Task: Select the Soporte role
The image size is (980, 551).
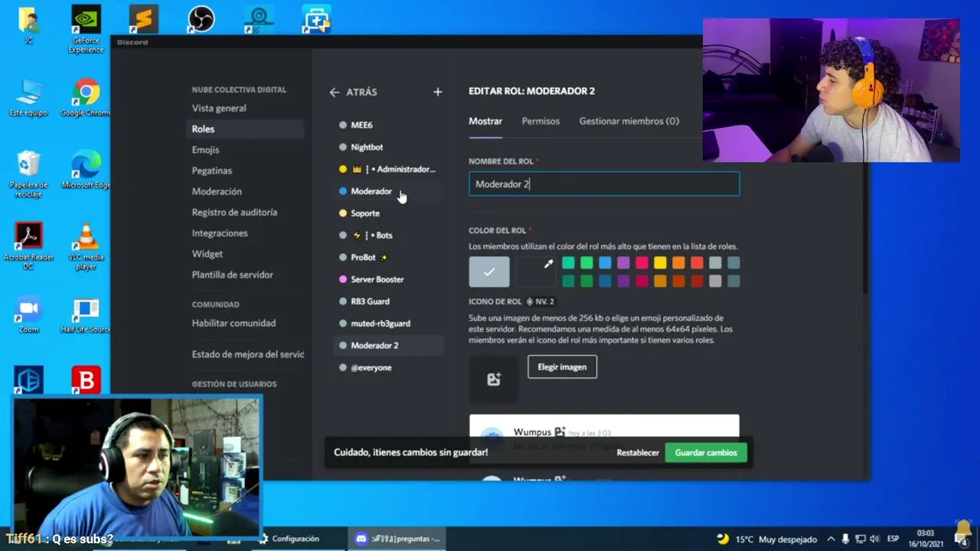Action: (388, 214)
